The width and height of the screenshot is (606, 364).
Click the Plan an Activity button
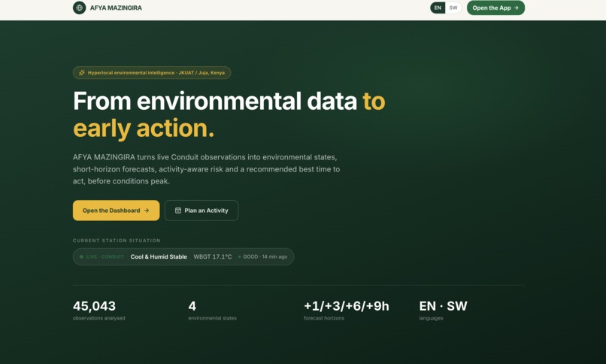tap(201, 211)
